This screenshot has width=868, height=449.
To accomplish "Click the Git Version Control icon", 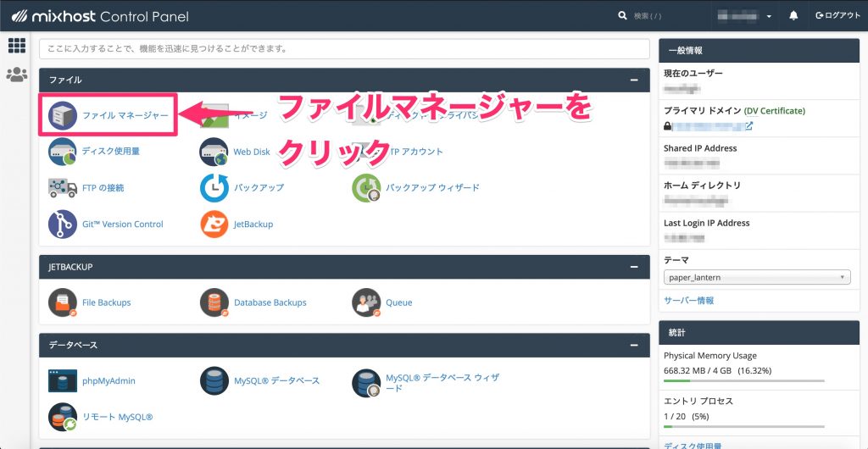I will [63, 224].
